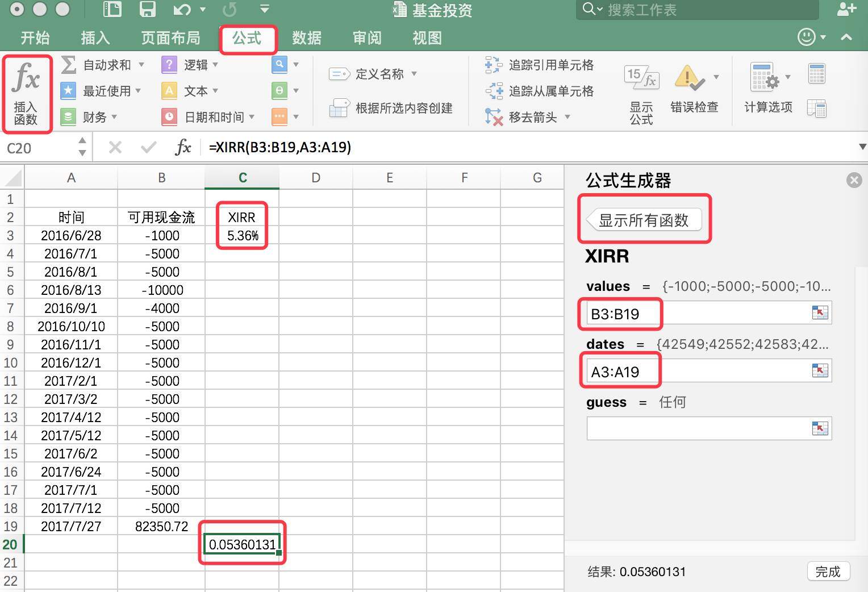Switch to the Home (开始) tab

click(x=35, y=37)
